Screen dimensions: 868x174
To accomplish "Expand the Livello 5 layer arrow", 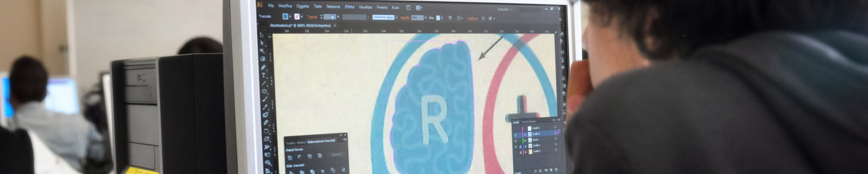I will [x=525, y=135].
